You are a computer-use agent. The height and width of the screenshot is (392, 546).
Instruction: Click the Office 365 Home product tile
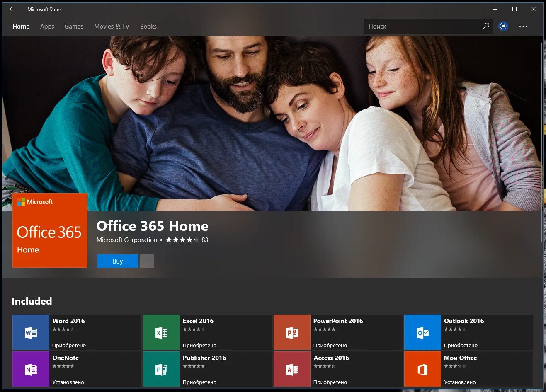click(50, 230)
